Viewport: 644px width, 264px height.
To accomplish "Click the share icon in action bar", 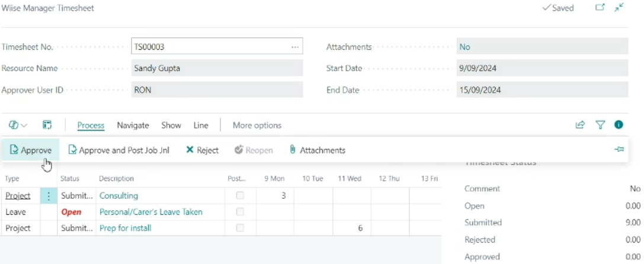I will click(580, 125).
